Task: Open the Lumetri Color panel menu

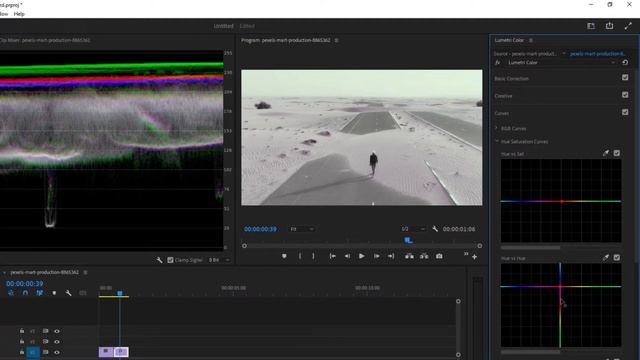Action: click(x=531, y=40)
